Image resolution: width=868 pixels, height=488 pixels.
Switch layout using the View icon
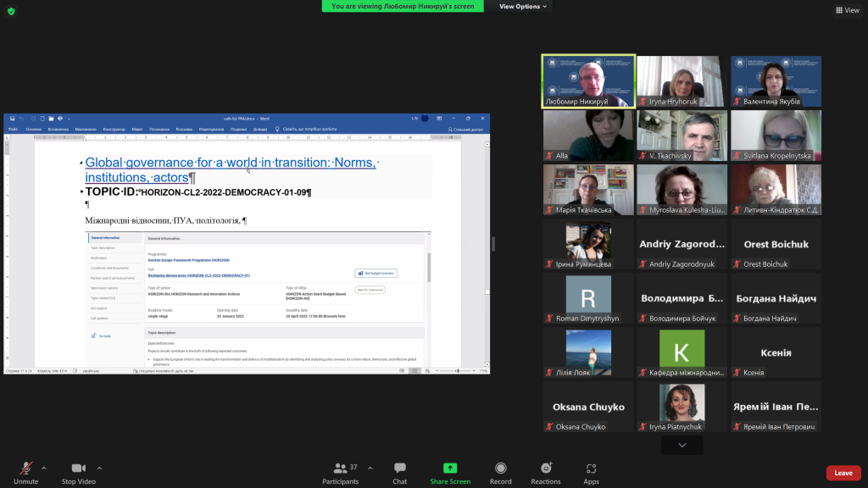[x=848, y=10]
